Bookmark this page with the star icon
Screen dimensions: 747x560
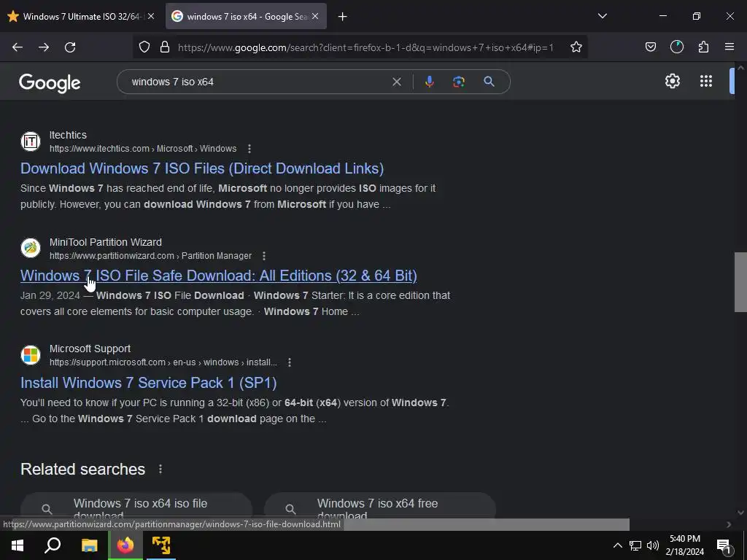point(576,47)
